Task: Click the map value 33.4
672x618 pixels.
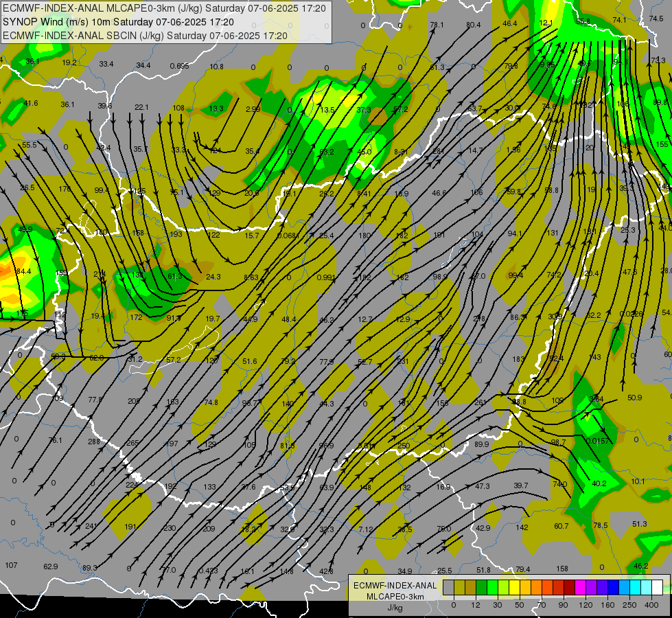Action: point(106,64)
